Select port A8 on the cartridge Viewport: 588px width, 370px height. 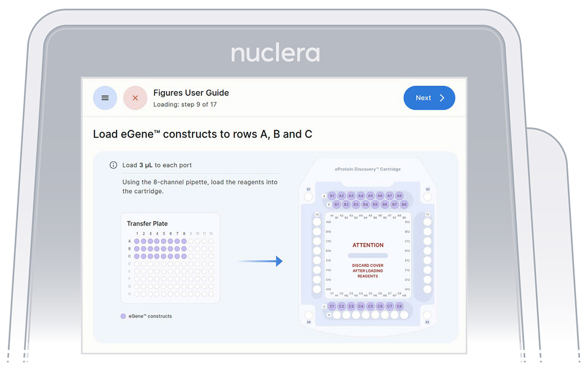(x=399, y=196)
